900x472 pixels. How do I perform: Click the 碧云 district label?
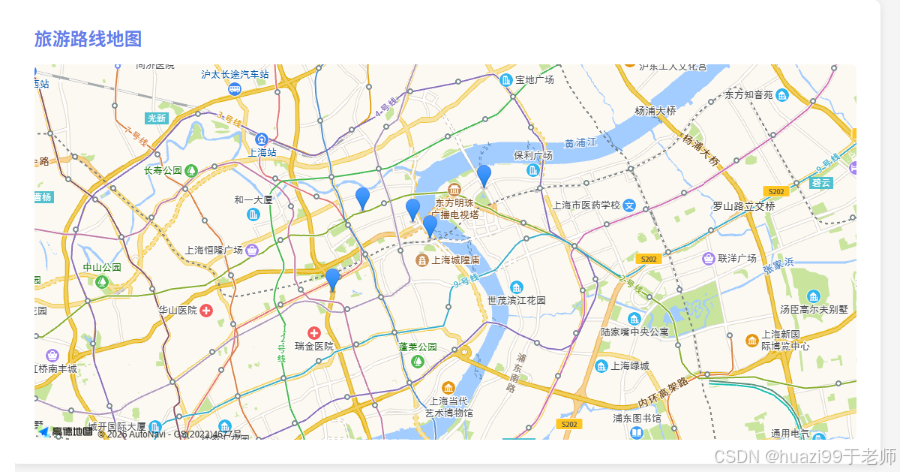pyautogui.click(x=821, y=183)
